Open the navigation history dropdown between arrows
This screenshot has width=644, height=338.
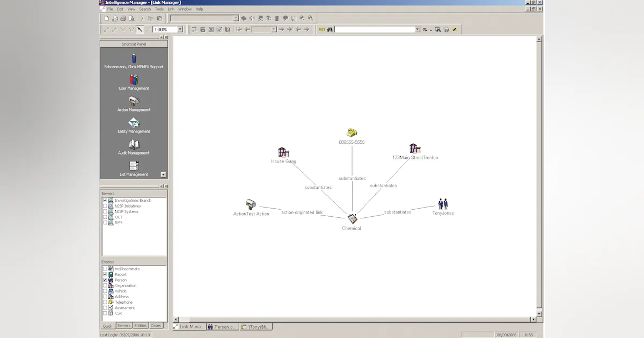274,30
